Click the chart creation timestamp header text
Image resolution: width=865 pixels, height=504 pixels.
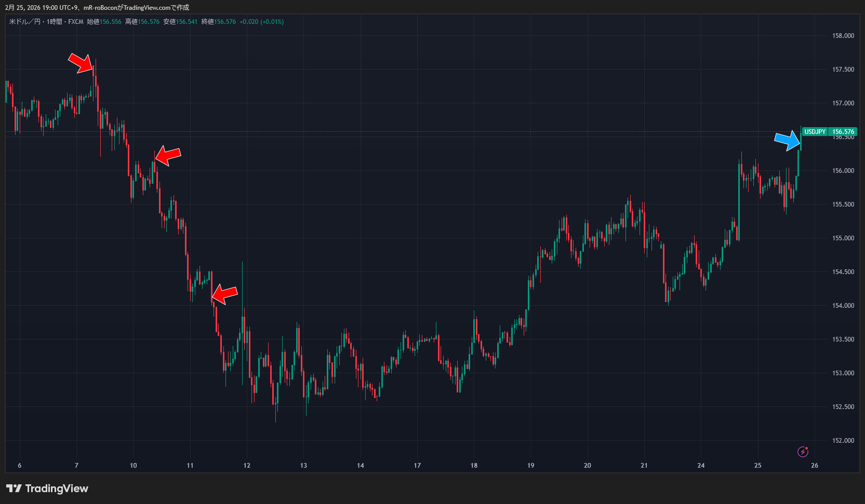97,7
